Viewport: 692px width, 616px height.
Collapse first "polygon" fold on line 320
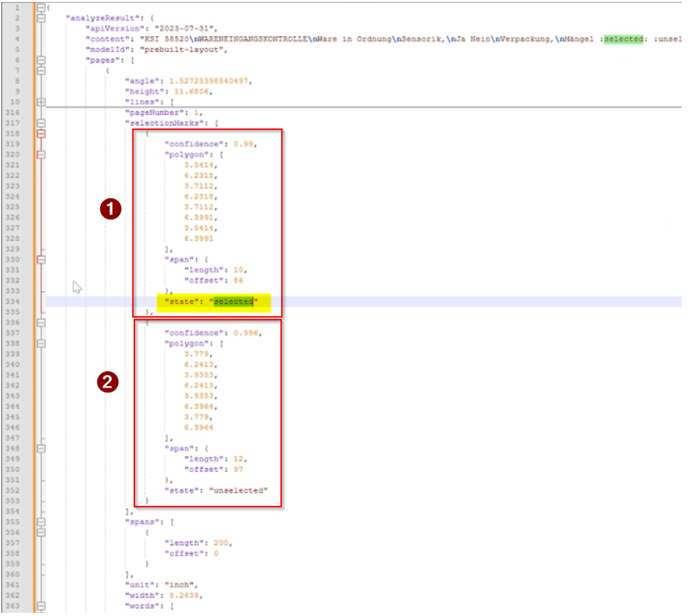pos(41,154)
